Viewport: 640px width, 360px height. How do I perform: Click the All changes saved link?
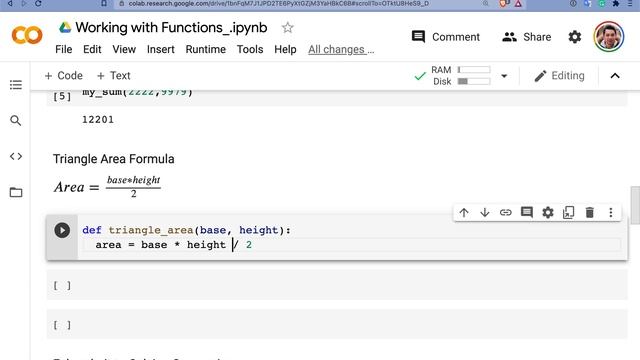(x=341, y=49)
